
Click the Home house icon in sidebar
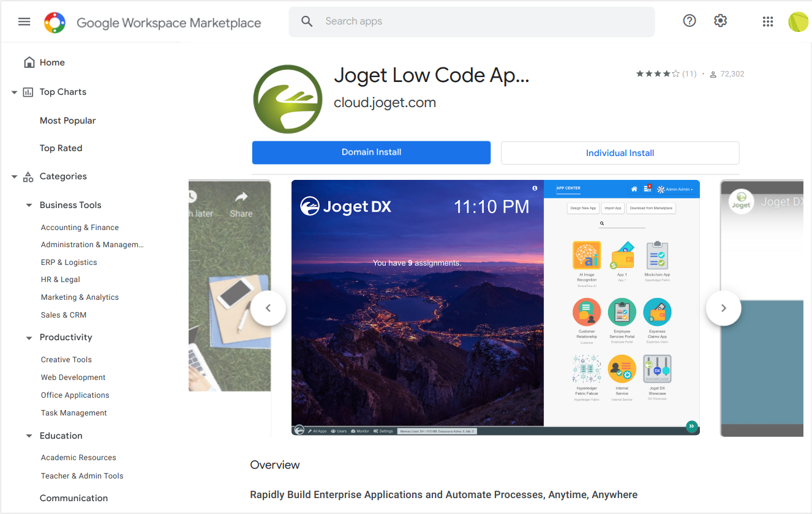coord(29,62)
